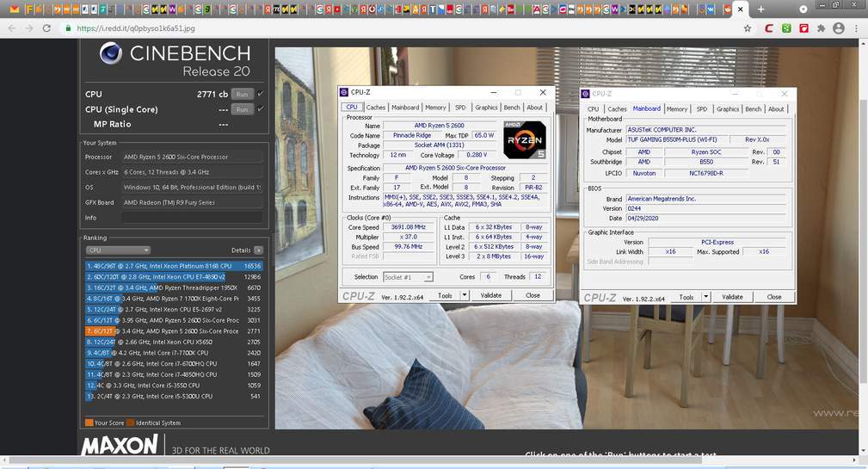Screen dimensions: 868x469
Task: Open CPU tab in Mainboard CPU-Z window
Action: tap(594, 109)
